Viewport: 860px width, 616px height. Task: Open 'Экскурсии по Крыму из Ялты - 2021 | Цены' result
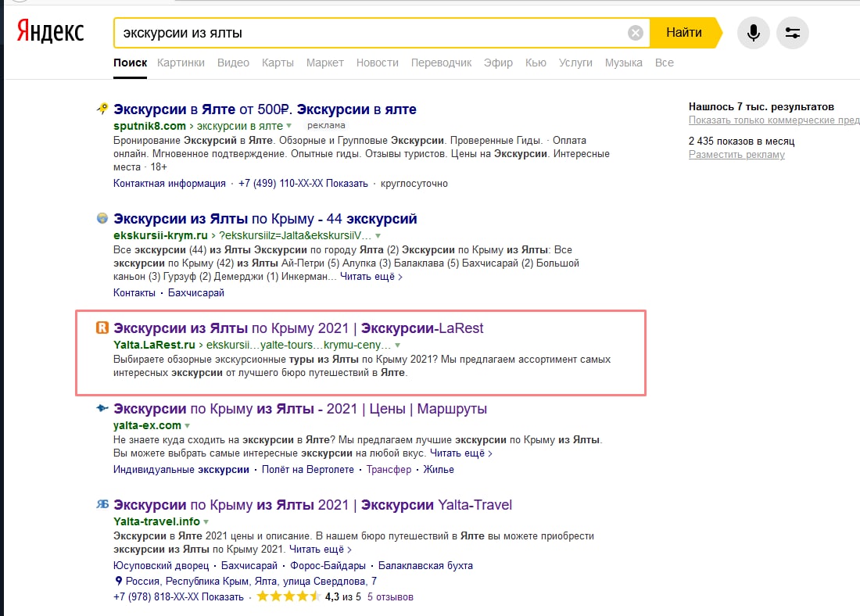pyautogui.click(x=300, y=409)
